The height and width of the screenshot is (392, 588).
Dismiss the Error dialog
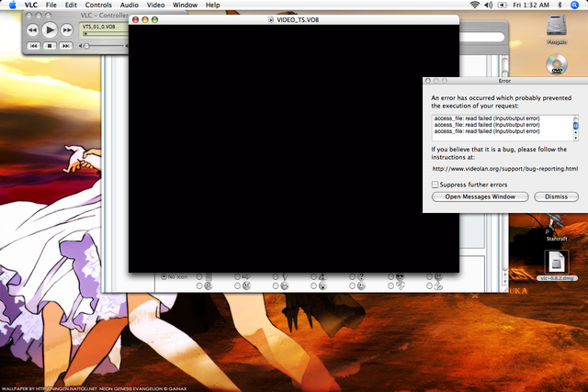point(556,196)
